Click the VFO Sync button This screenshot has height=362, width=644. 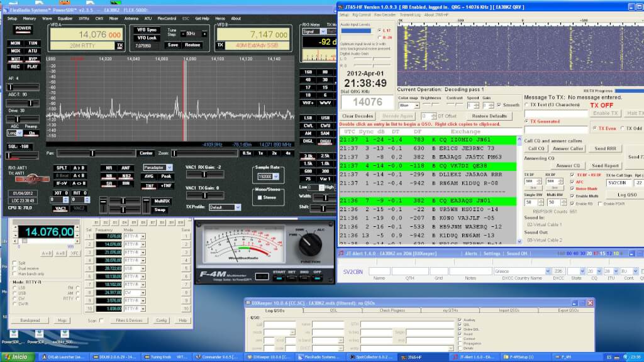(x=147, y=30)
